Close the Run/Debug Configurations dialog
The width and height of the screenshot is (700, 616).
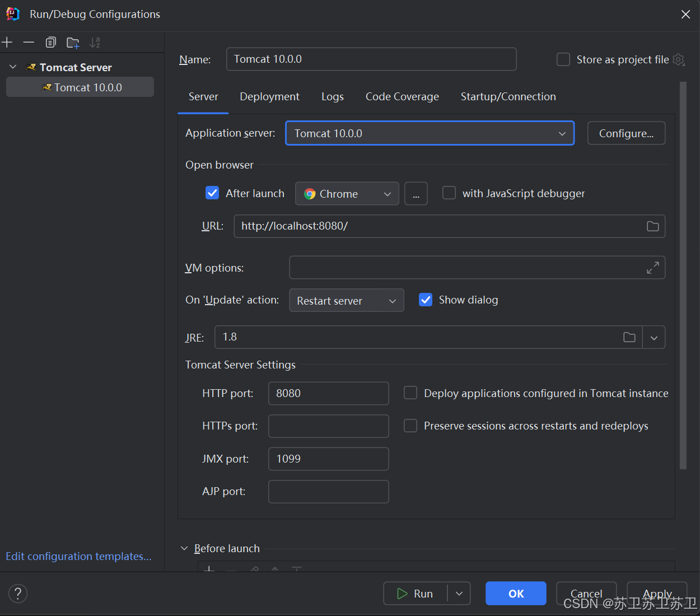(x=685, y=15)
